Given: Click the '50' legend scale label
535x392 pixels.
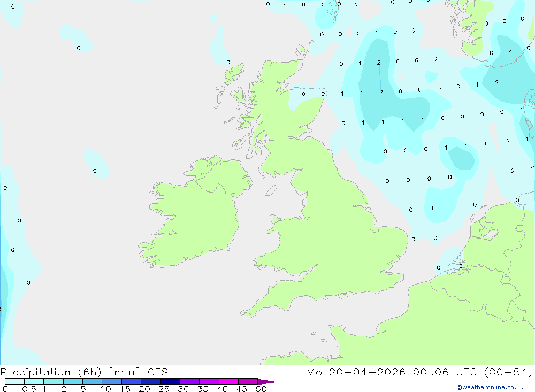Looking at the screenshot, I should (x=261, y=389).
